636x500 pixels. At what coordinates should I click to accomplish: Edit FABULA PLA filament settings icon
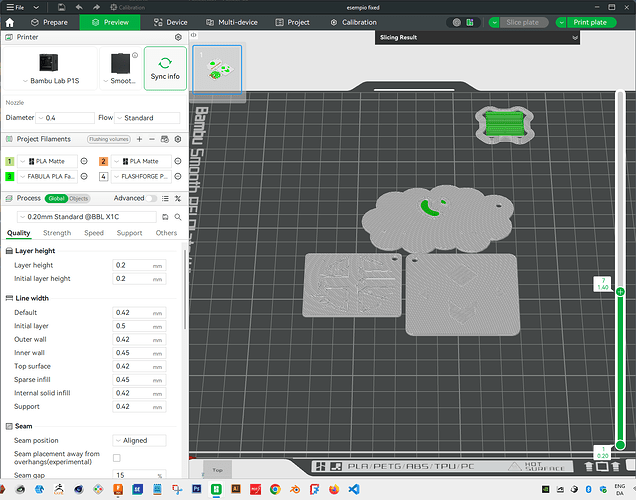(84, 176)
